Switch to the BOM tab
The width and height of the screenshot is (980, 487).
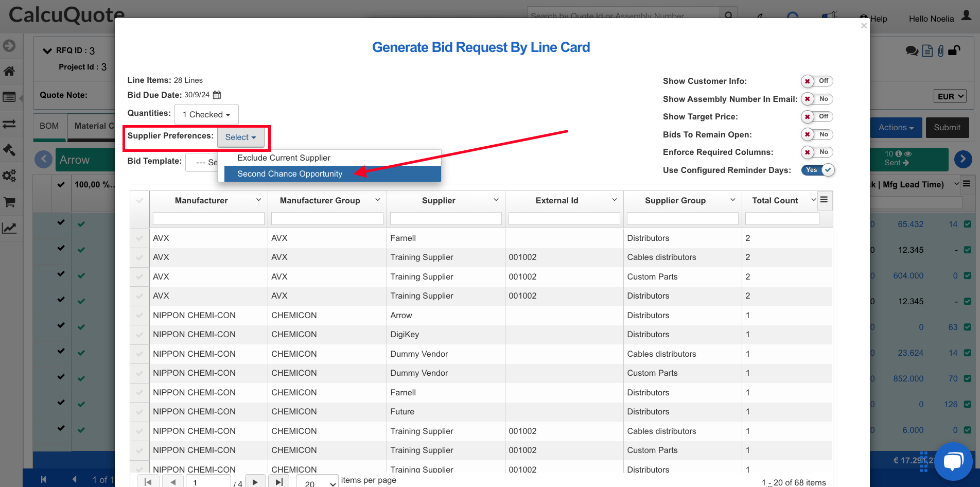pos(49,126)
